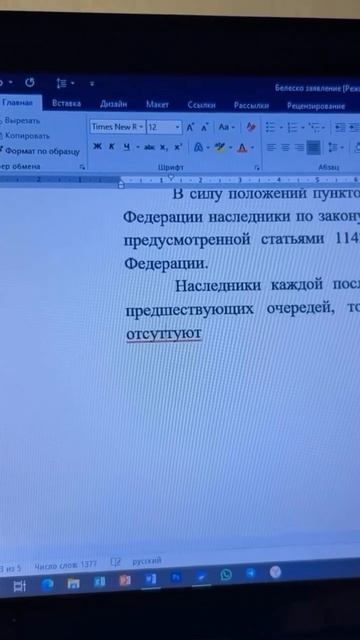Customize the quick access toolbar
The image size is (360, 640).
click(92, 84)
